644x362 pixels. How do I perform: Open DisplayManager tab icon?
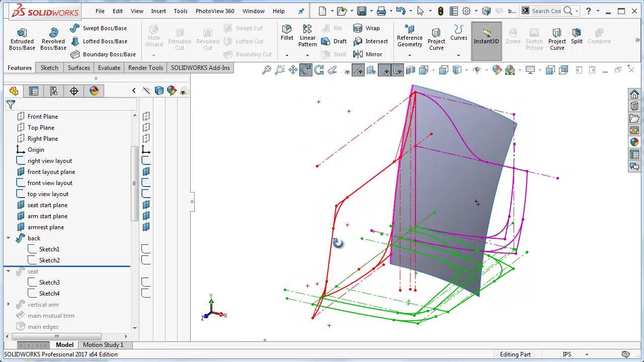(94, 91)
